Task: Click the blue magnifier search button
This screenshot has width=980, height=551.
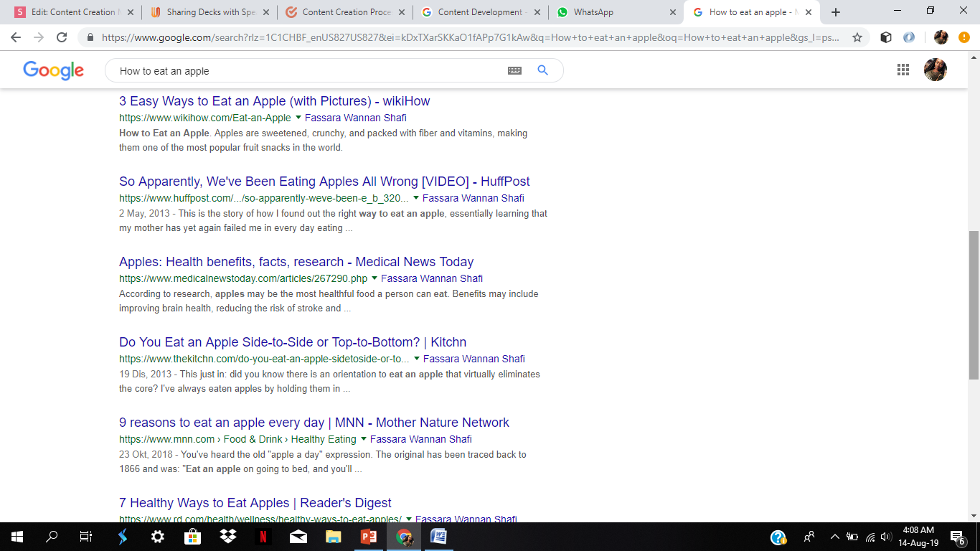Action: click(x=542, y=70)
